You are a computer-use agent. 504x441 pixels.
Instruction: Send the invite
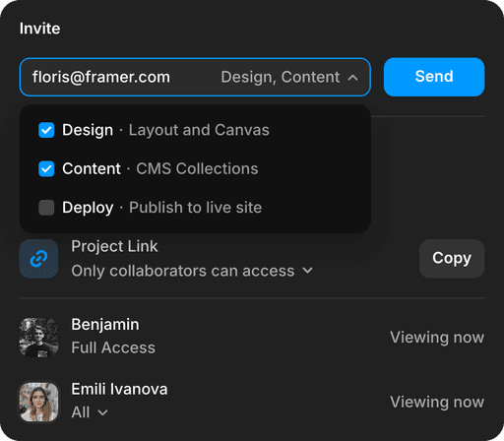(x=434, y=77)
